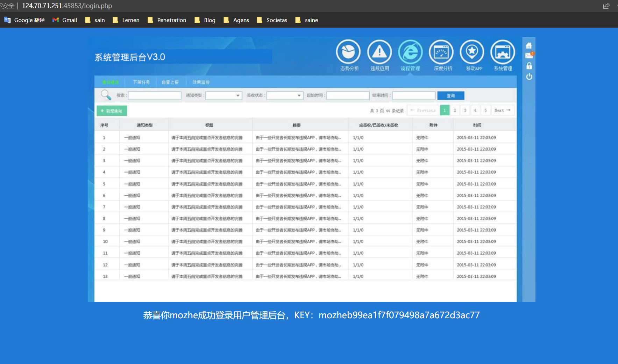The width and height of the screenshot is (618, 364).
Task: Open the Gmail bookmark
Action: point(65,20)
